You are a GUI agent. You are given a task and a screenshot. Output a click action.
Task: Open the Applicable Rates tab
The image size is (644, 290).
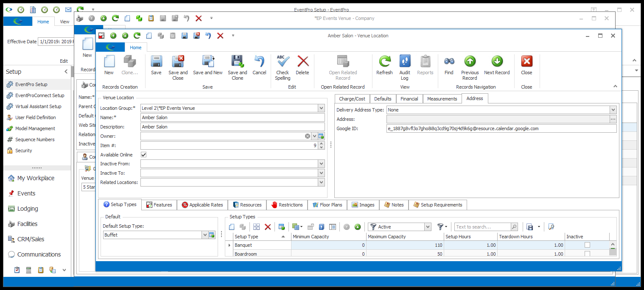(x=202, y=205)
